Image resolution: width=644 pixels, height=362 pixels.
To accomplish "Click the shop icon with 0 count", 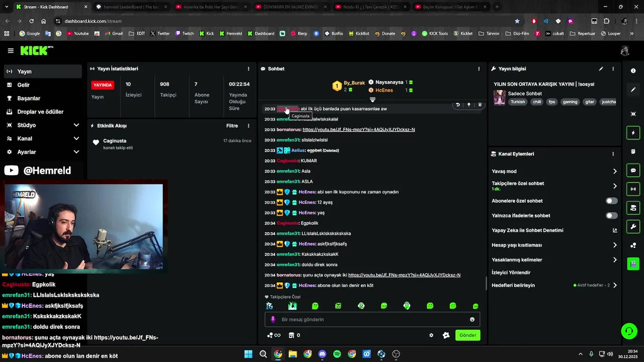I will tap(295, 335).
